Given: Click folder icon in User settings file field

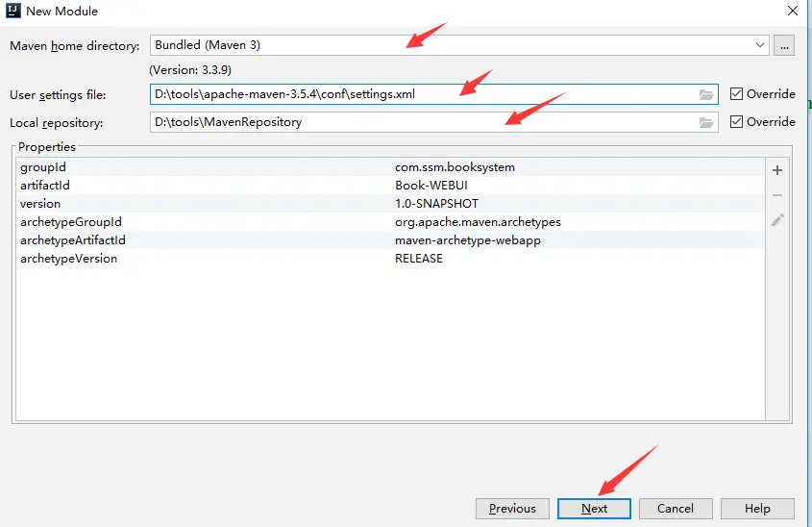Looking at the screenshot, I should (706, 94).
